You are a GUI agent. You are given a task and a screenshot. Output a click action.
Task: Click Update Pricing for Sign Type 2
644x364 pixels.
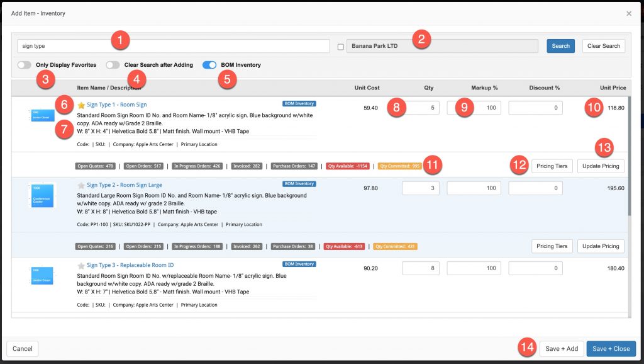click(600, 246)
